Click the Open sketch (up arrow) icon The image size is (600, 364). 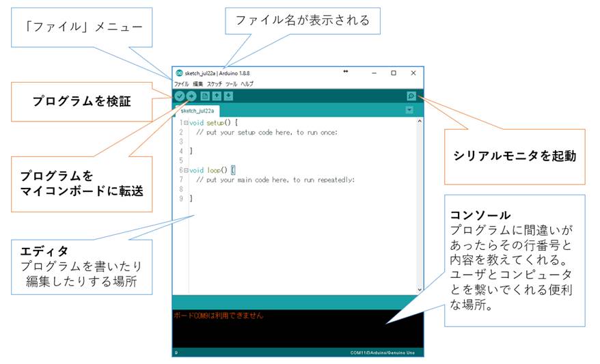[217, 96]
